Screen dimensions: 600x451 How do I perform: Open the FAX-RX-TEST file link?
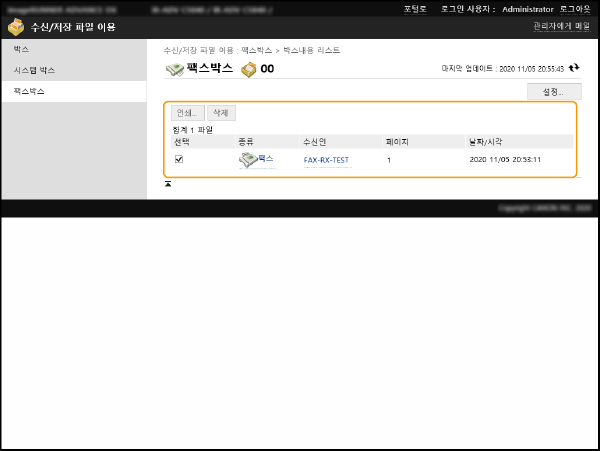[x=326, y=160]
